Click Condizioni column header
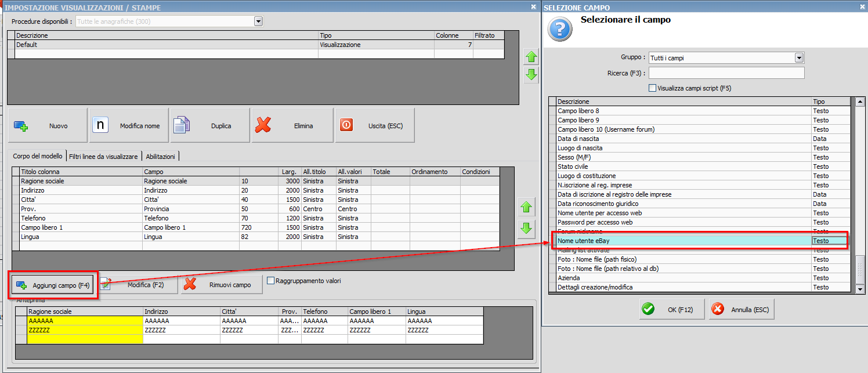The height and width of the screenshot is (373, 868). [x=480, y=172]
